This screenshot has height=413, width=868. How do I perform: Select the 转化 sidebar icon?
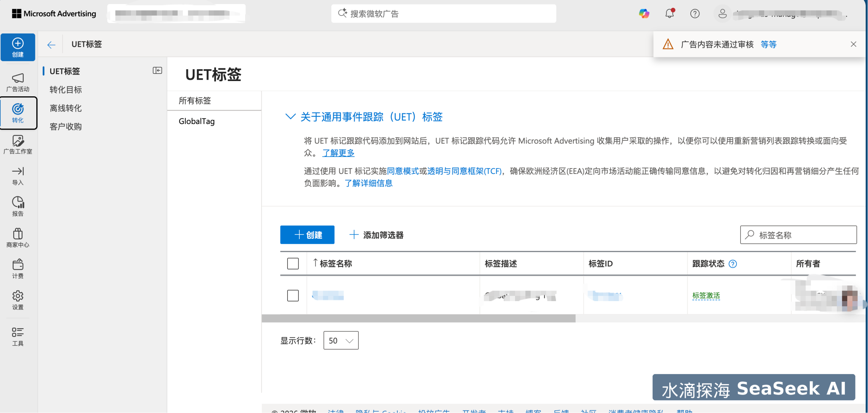(18, 113)
